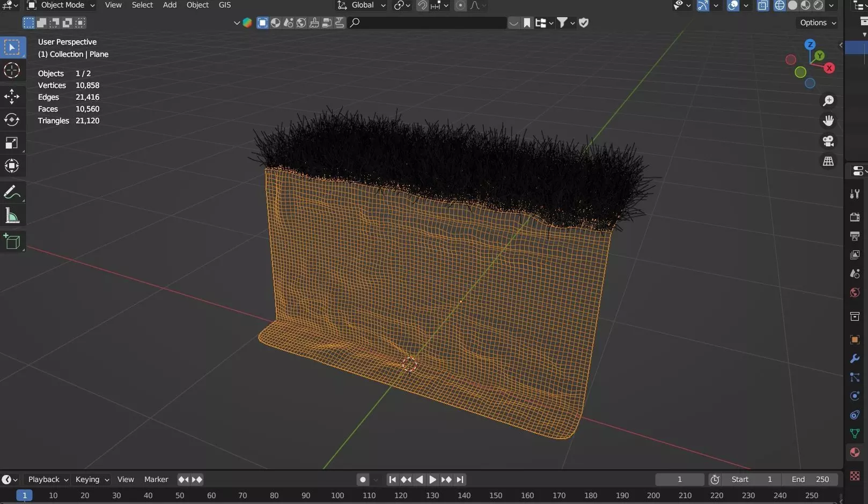Open the gizmo options dropdown arrow
The image size is (868, 504).
click(x=716, y=5)
